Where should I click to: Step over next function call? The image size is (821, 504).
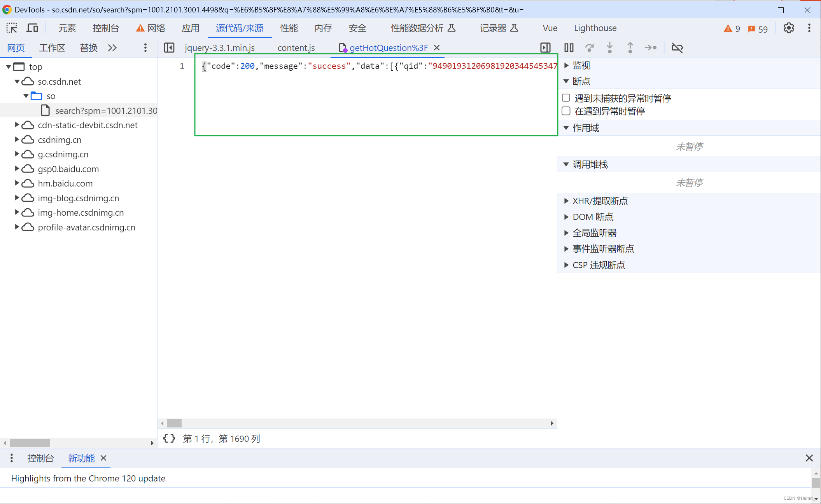coord(590,48)
